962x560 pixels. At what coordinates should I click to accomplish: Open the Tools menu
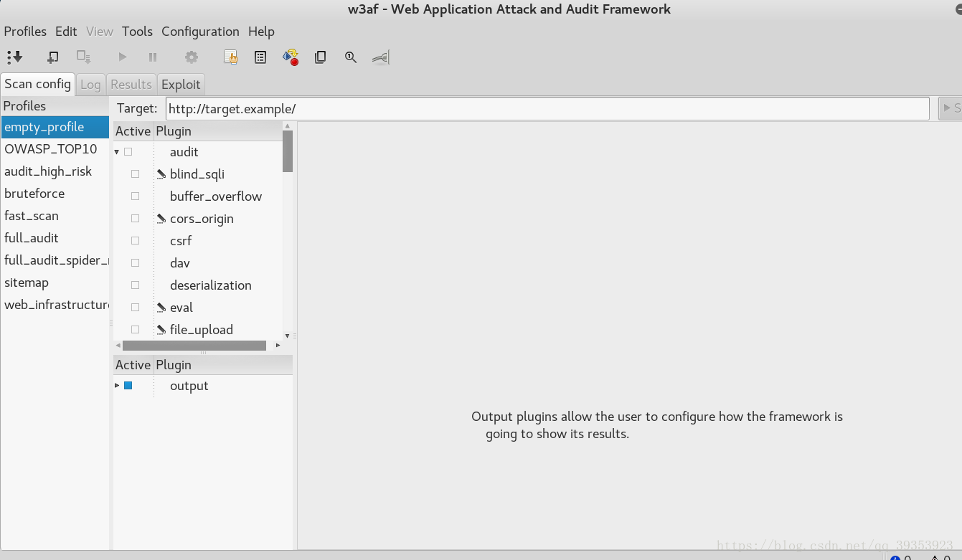(137, 32)
